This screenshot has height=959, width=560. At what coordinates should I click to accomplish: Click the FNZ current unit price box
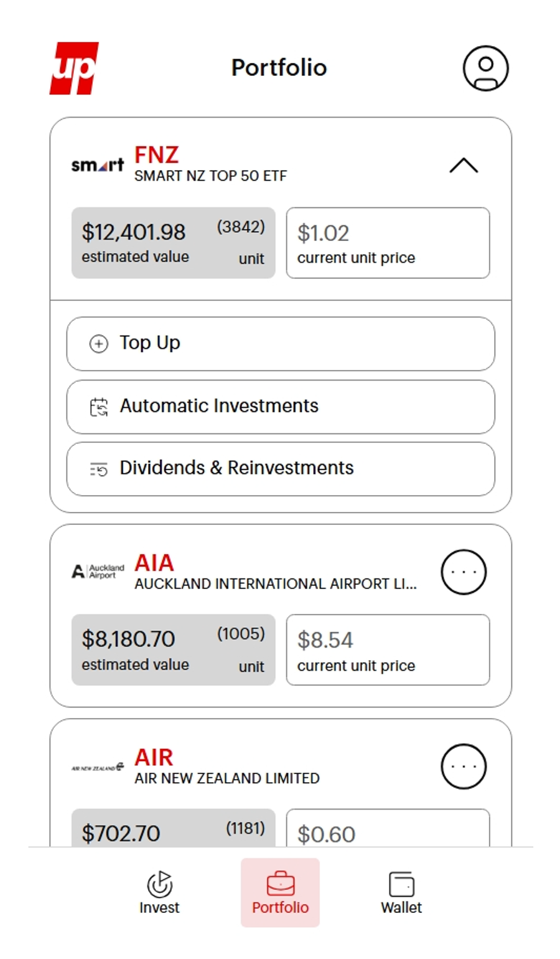pyautogui.click(x=388, y=243)
